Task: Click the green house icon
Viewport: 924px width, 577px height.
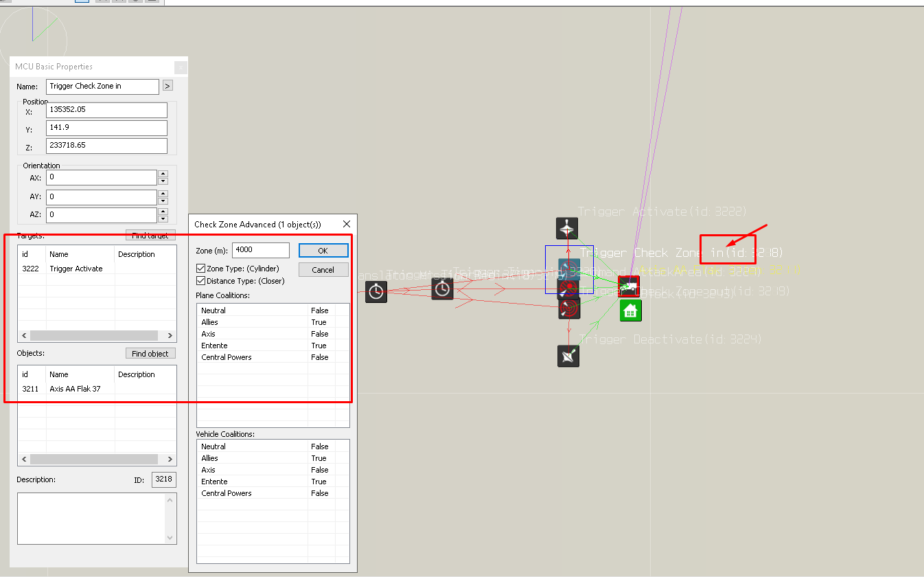Action: pos(630,310)
